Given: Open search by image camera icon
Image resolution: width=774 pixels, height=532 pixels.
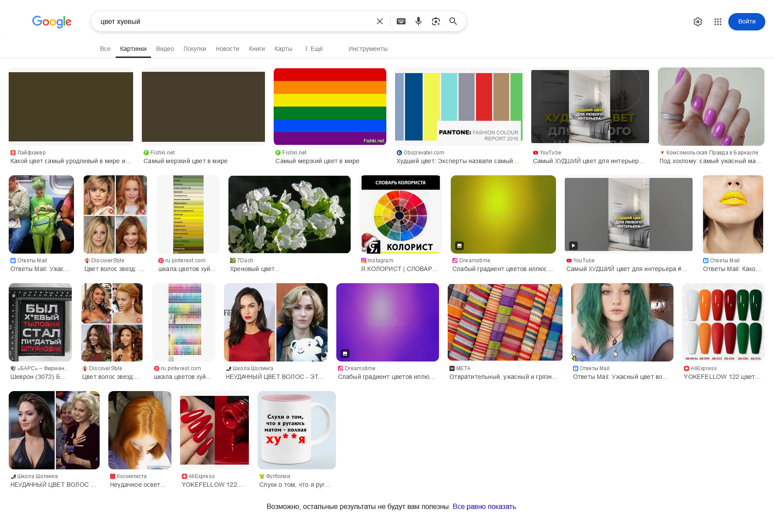Looking at the screenshot, I should (x=436, y=21).
